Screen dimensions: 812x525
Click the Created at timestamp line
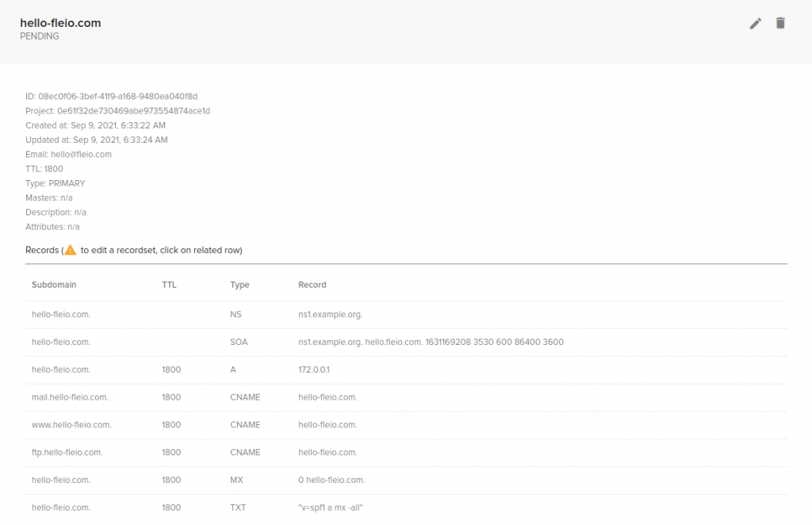point(95,125)
